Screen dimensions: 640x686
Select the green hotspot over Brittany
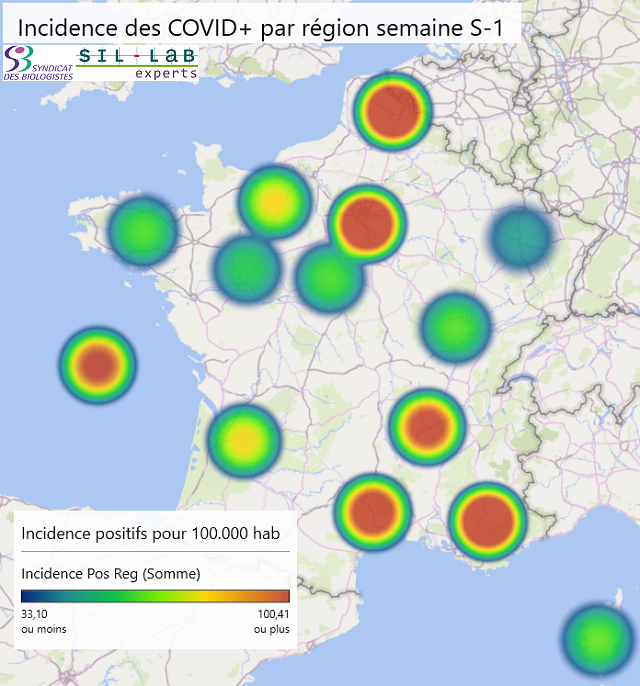[x=143, y=231]
